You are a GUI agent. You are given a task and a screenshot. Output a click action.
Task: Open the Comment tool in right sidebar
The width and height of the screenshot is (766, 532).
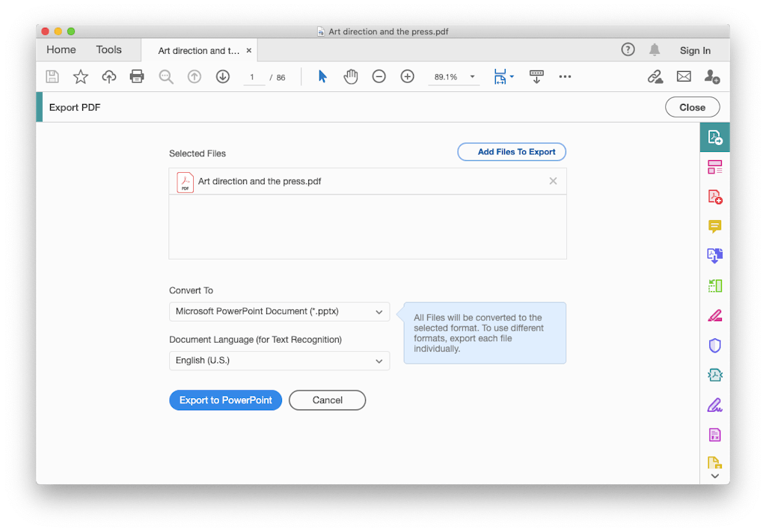[714, 226]
